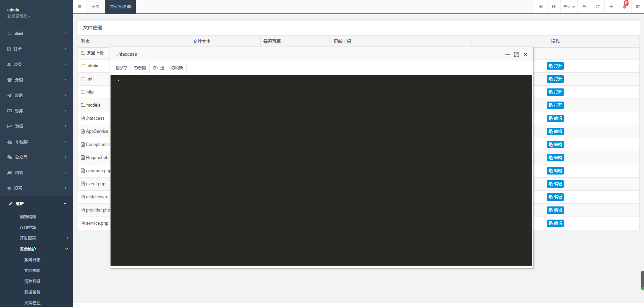Click 打开 button for the api folder
The height and width of the screenshot is (307, 644).
coord(555,79)
